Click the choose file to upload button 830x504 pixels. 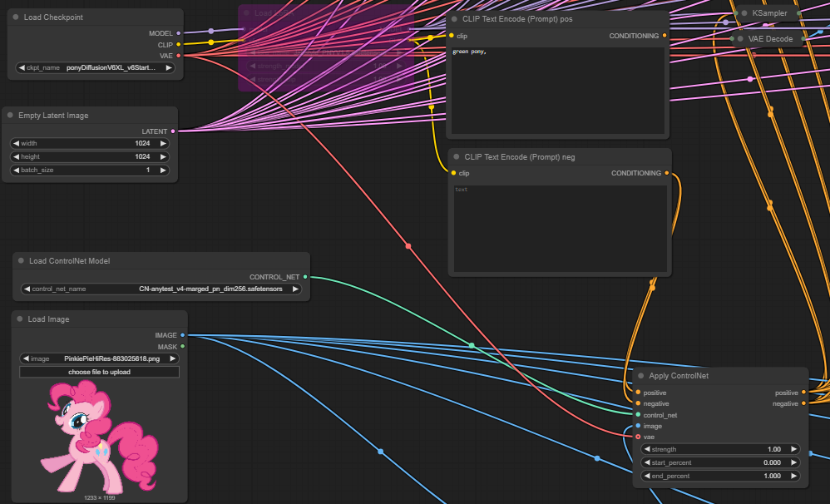pyautogui.click(x=99, y=372)
